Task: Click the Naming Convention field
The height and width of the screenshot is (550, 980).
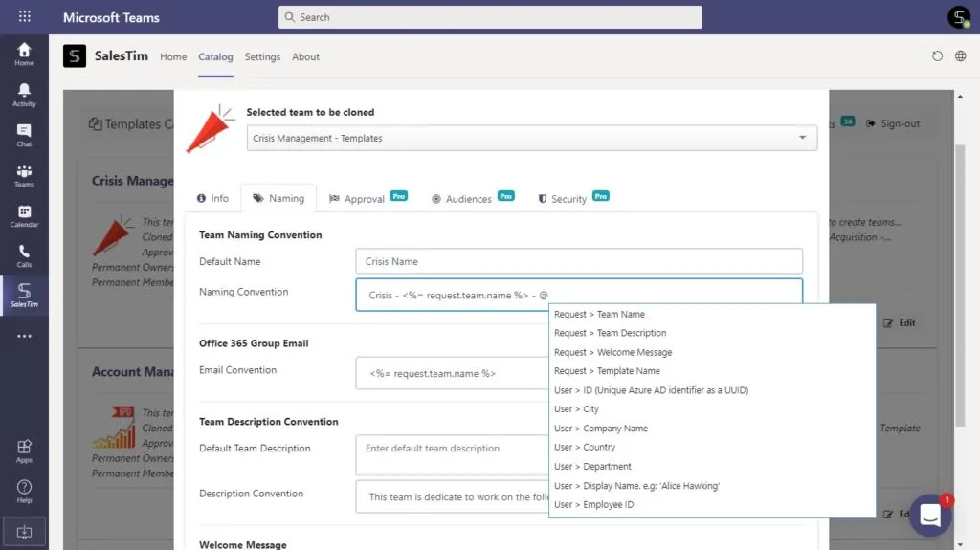Action: pos(579,295)
